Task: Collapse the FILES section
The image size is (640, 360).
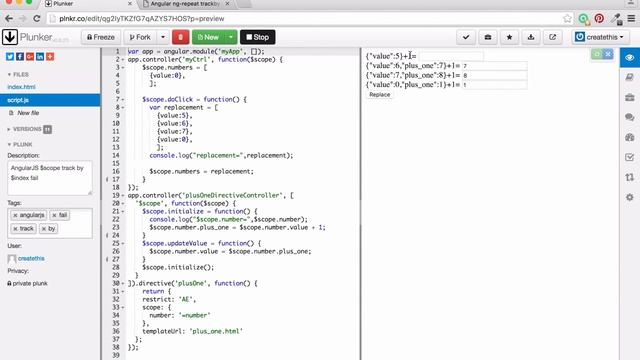Action: coord(18,75)
